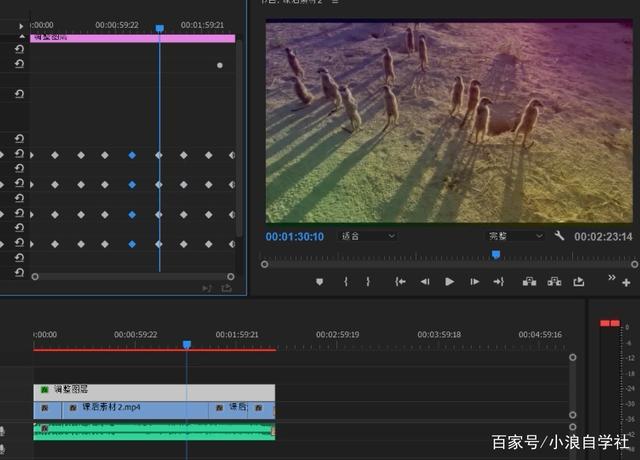
Task: Click left zoom handle of program monitor scrollbar
Action: [264, 264]
